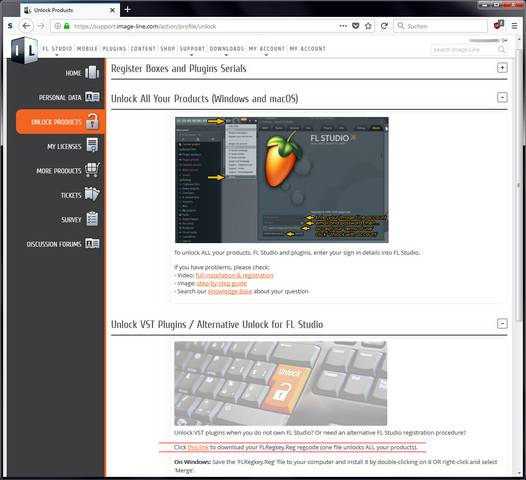Image resolution: width=526 pixels, height=480 pixels.
Task: Click More Products shopping cart icon
Action: coord(92,170)
